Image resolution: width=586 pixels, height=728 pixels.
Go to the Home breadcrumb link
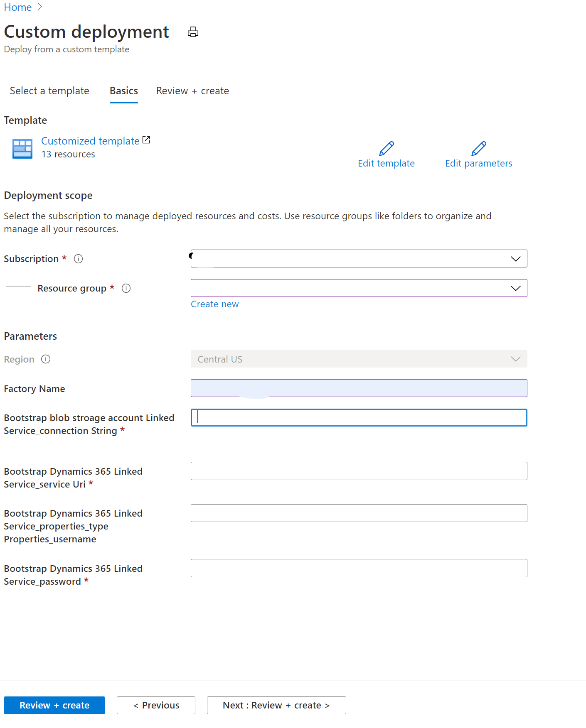click(x=18, y=7)
